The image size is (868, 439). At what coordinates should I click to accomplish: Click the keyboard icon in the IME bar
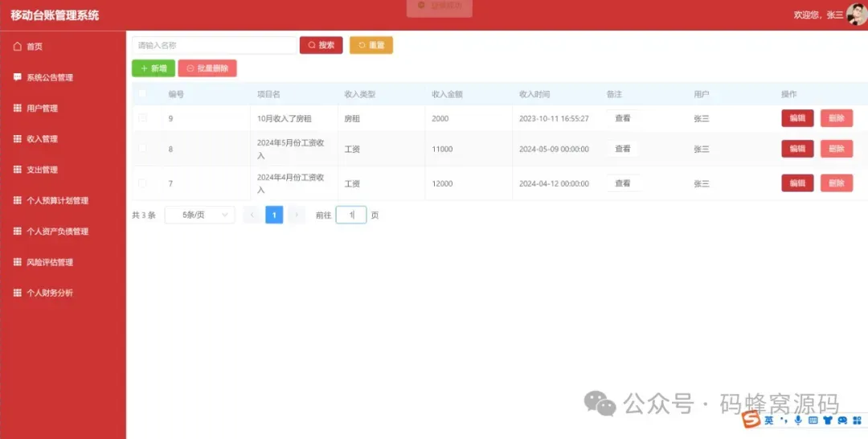(813, 421)
